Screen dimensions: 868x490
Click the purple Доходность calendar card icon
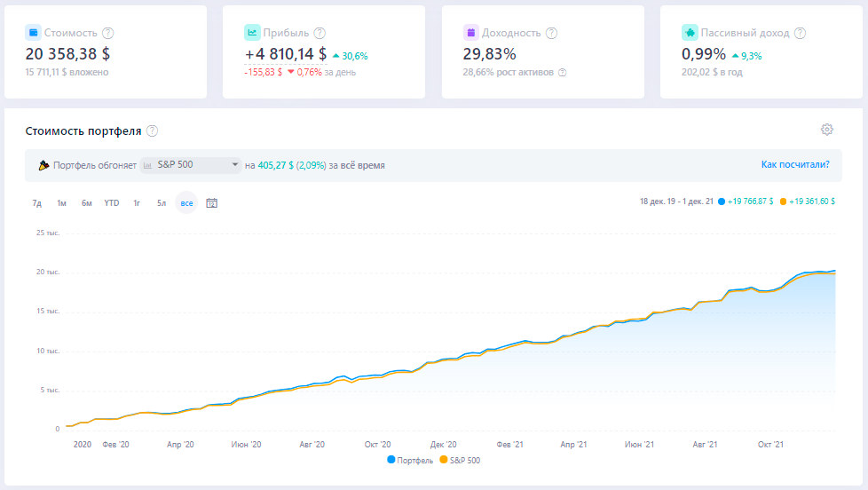click(470, 33)
